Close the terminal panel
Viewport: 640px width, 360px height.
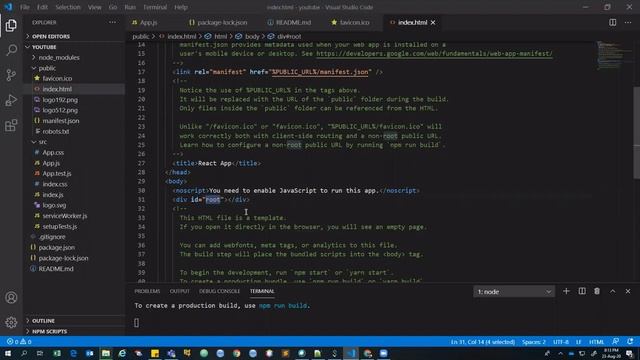coord(628,291)
